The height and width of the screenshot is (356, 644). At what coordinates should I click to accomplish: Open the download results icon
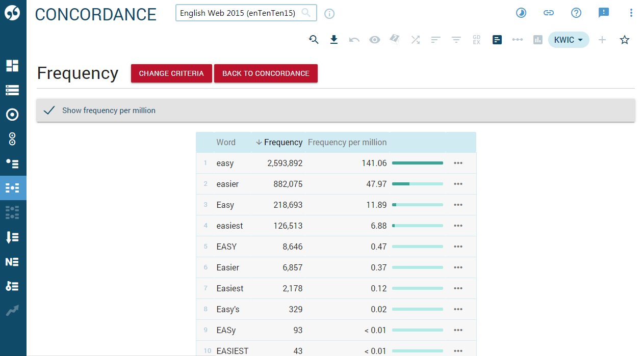tap(334, 39)
